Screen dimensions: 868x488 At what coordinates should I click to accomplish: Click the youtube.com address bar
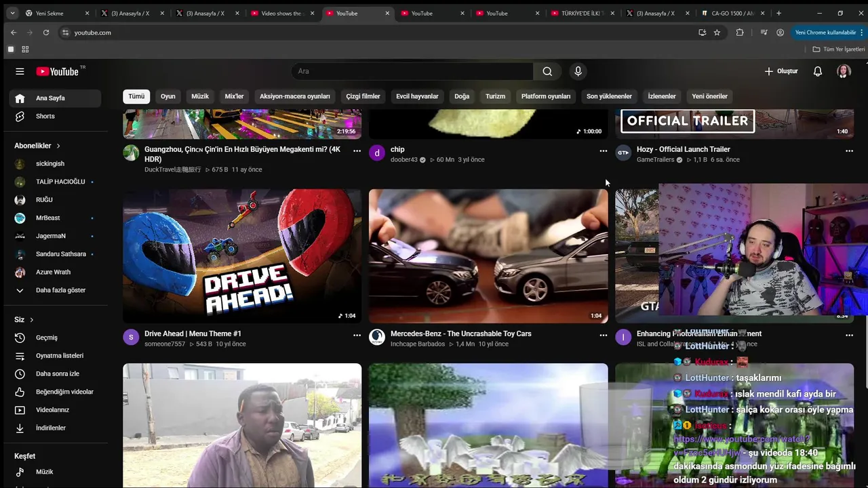click(x=380, y=33)
